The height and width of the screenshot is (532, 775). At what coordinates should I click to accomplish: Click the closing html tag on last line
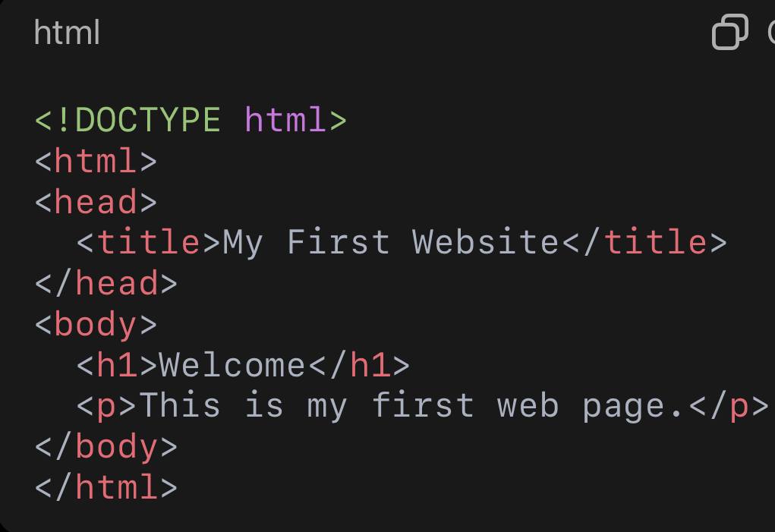coord(106,488)
